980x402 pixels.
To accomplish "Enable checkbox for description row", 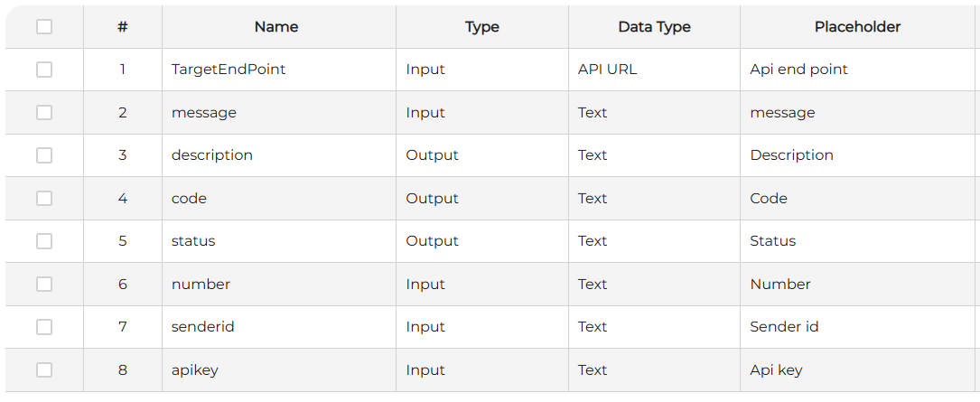I will (44, 155).
